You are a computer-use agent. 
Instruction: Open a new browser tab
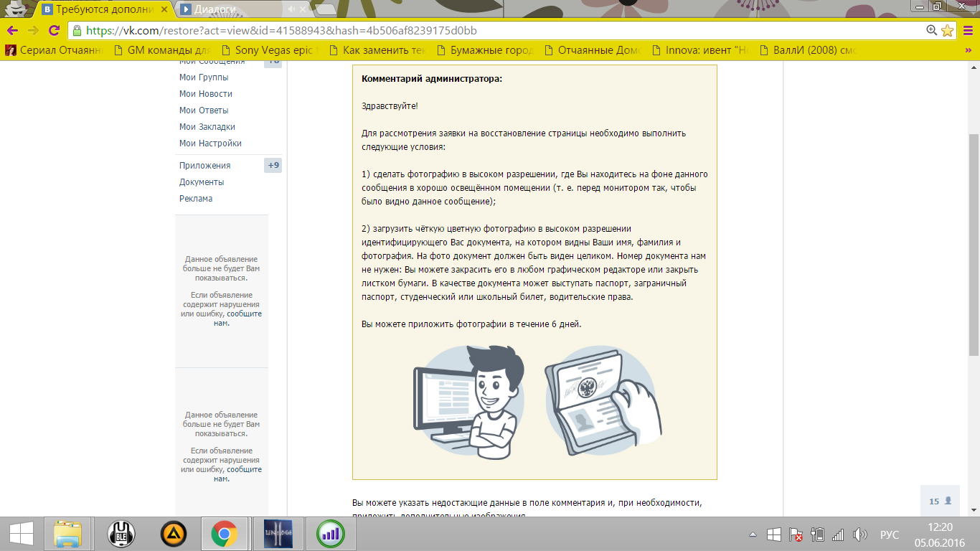click(325, 9)
